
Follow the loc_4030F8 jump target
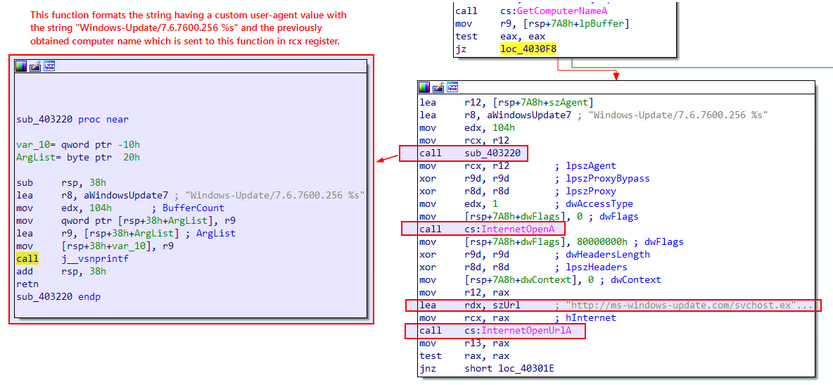click(529, 49)
